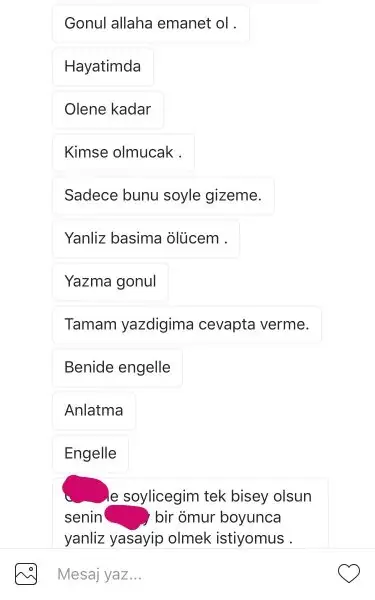
Task: Tap the "Yazma gonul" message bubble
Action: point(111,281)
